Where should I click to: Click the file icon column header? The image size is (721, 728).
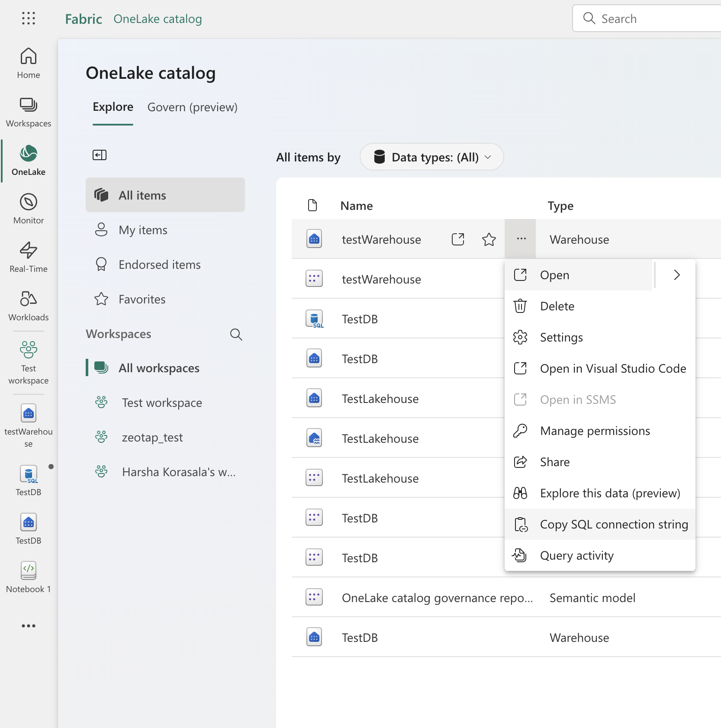coord(312,205)
